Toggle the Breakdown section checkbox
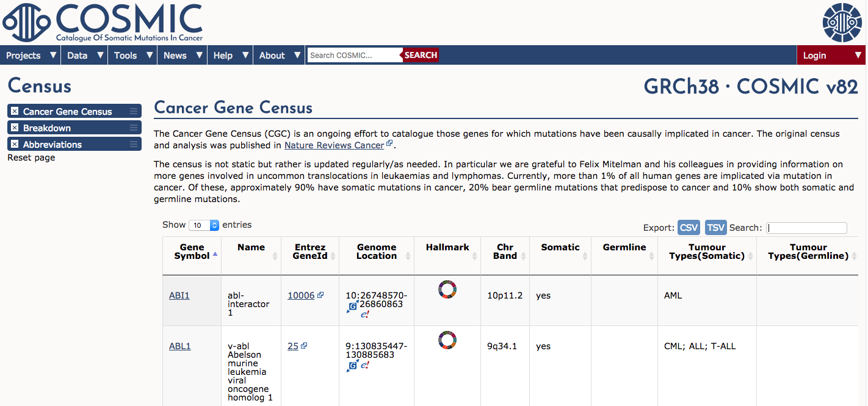The height and width of the screenshot is (406, 868). coord(15,128)
